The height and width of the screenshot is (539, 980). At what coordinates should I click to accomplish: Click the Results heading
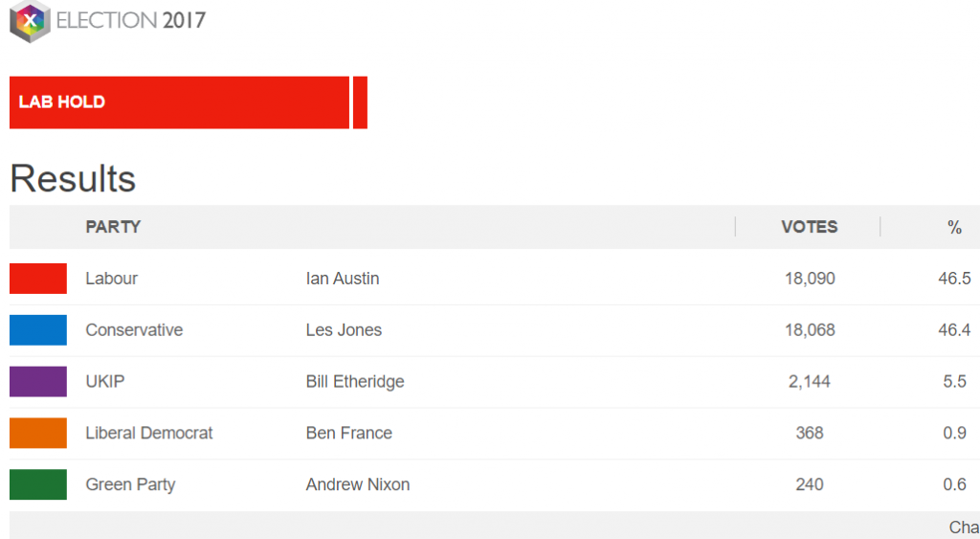[73, 179]
